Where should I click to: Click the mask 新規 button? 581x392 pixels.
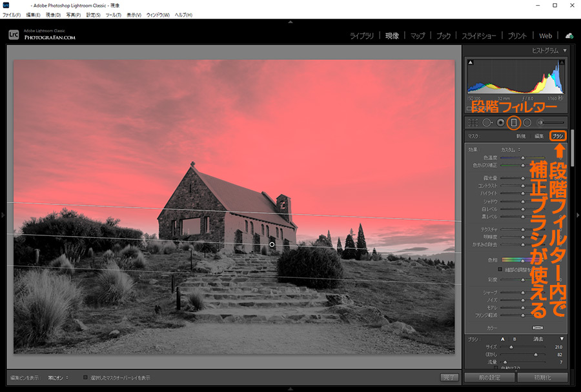pyautogui.click(x=521, y=136)
